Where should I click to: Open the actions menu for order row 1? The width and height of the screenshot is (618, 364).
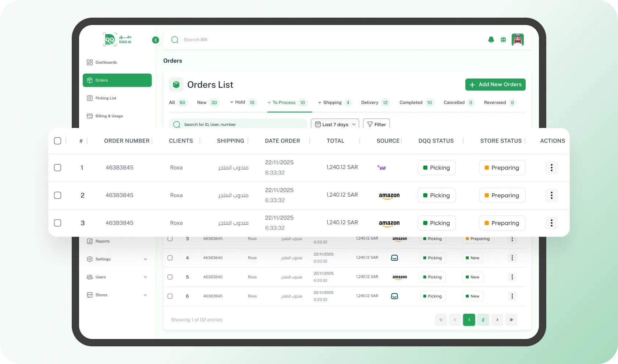click(x=551, y=168)
